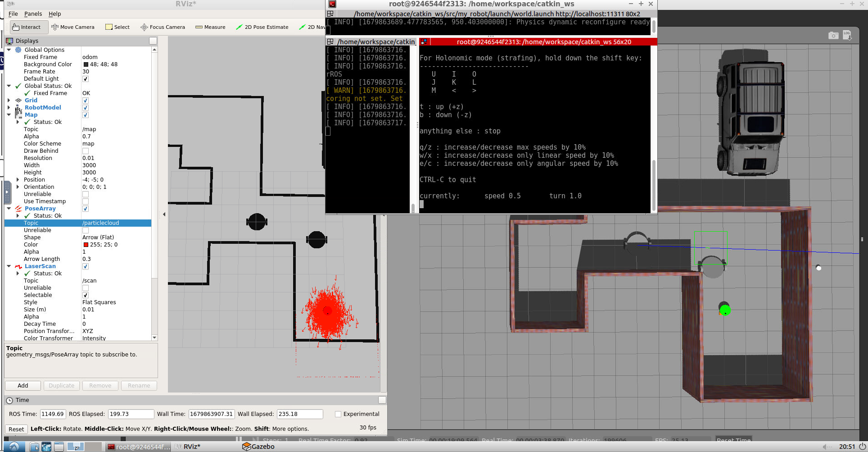The width and height of the screenshot is (868, 452).
Task: Open the file manager taskbar icon
Action: [x=34, y=447]
